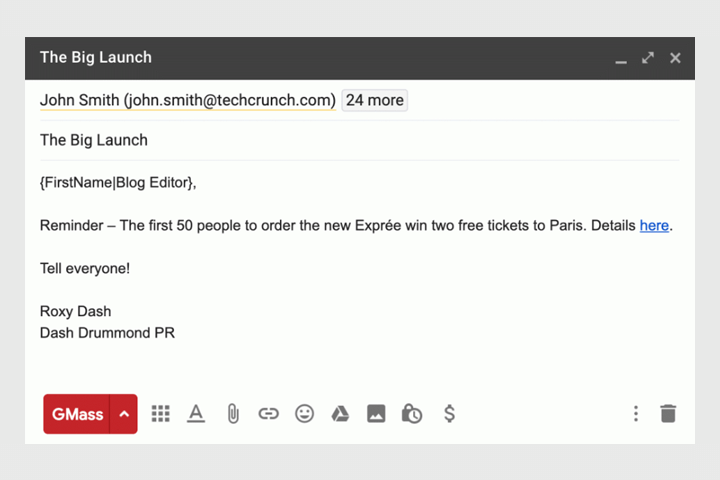Insert files from Google Drive
Image resolution: width=720 pixels, height=480 pixels.
(340, 413)
